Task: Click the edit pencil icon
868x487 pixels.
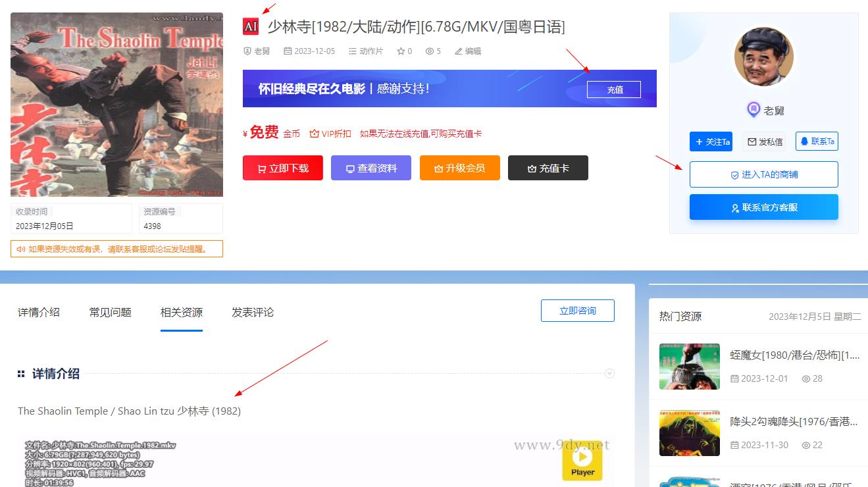Action: (x=458, y=51)
